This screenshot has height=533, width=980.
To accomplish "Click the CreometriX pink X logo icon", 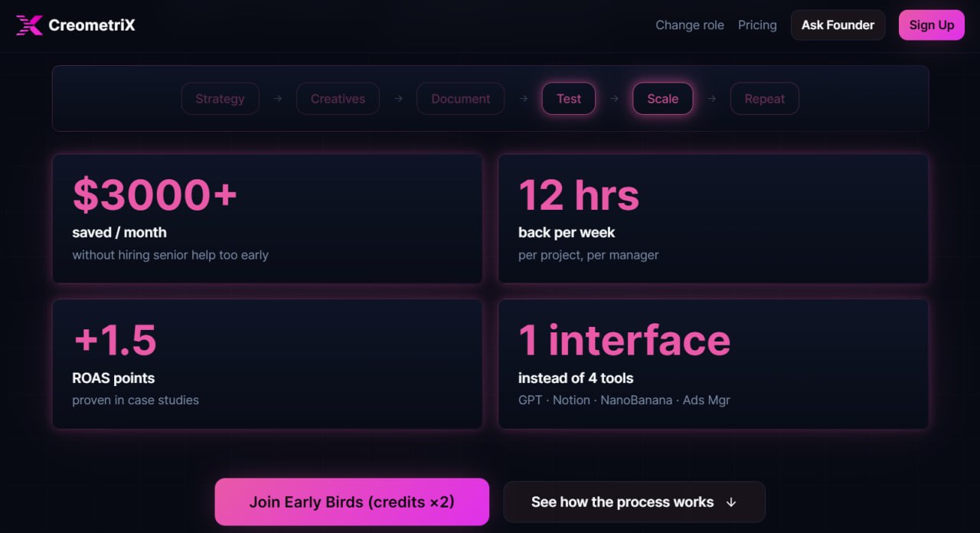I will click(x=29, y=25).
